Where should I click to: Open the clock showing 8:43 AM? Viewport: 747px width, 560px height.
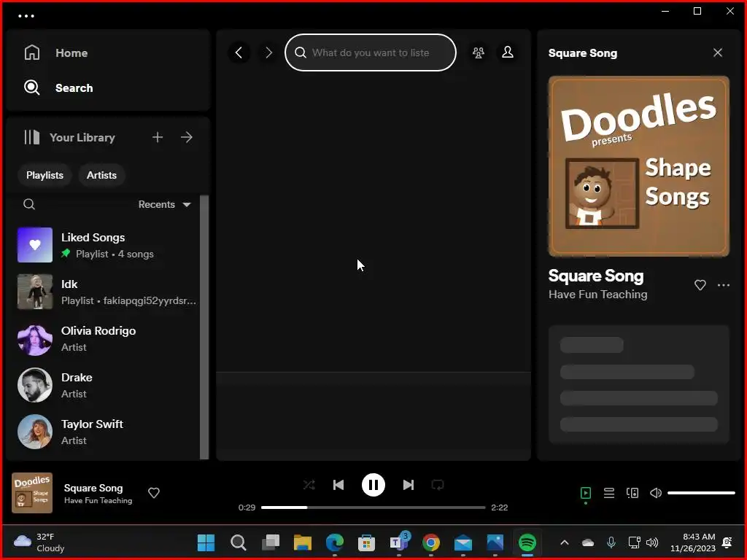point(693,542)
